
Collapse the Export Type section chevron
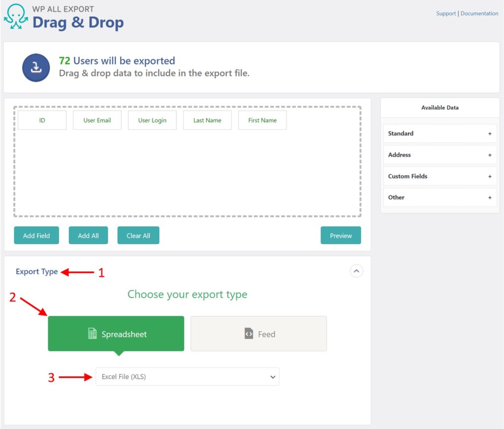pyautogui.click(x=356, y=271)
